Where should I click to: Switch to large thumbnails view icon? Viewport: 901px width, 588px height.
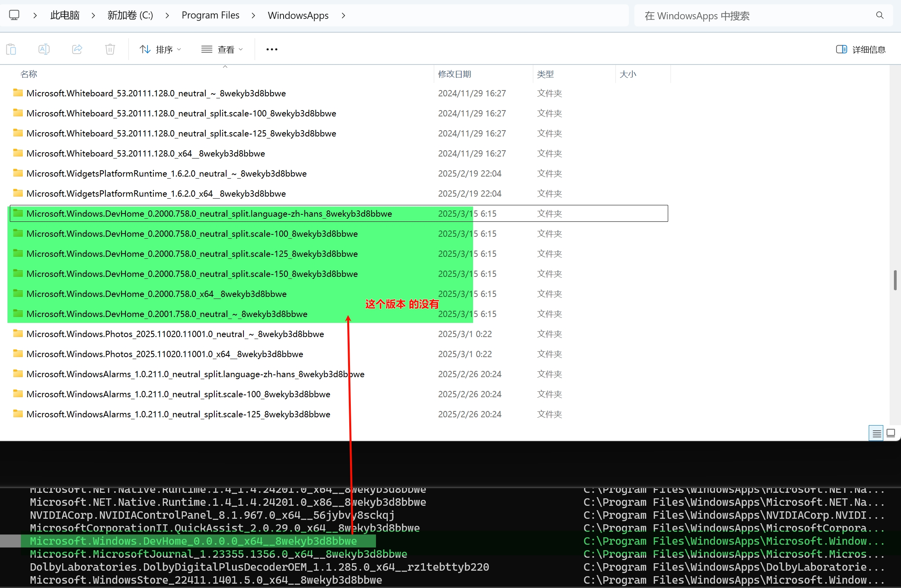pos(891,433)
